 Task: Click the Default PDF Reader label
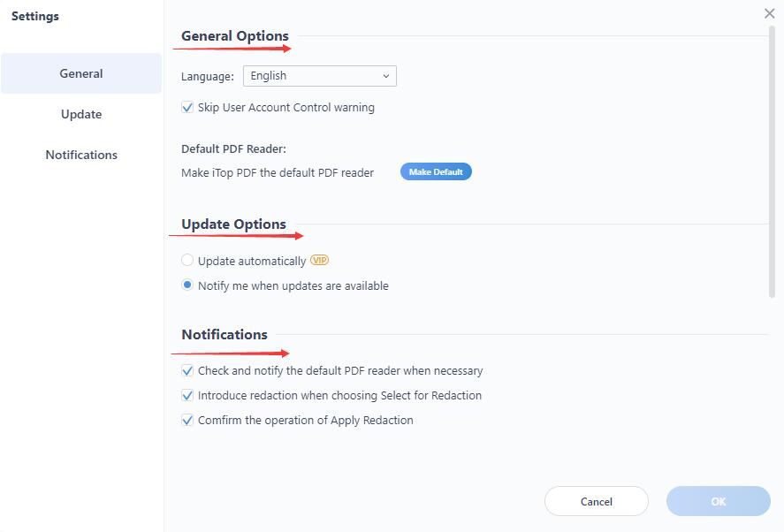pos(233,148)
